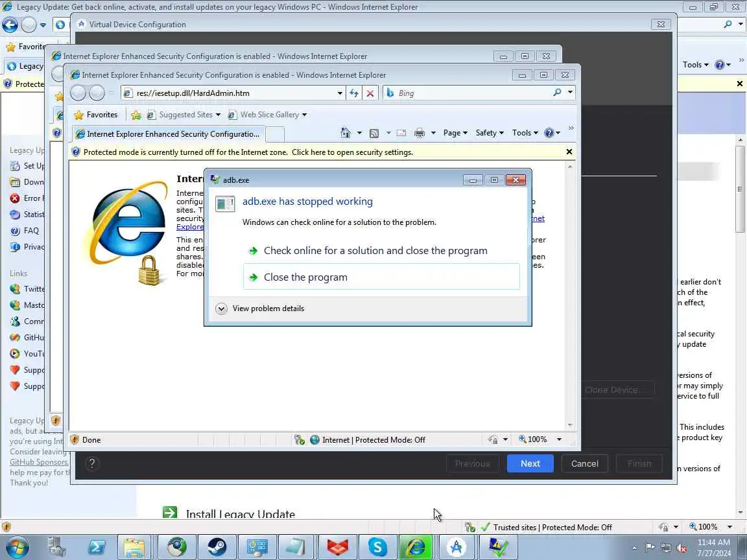Click magnifier search icon in main IE window
The height and width of the screenshot is (560, 747).
point(728,24)
